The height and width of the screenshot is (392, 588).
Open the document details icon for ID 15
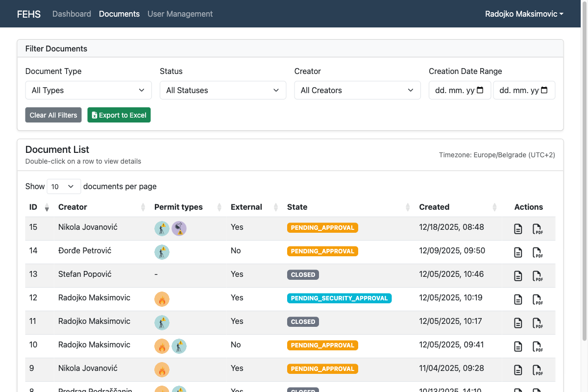(x=518, y=229)
